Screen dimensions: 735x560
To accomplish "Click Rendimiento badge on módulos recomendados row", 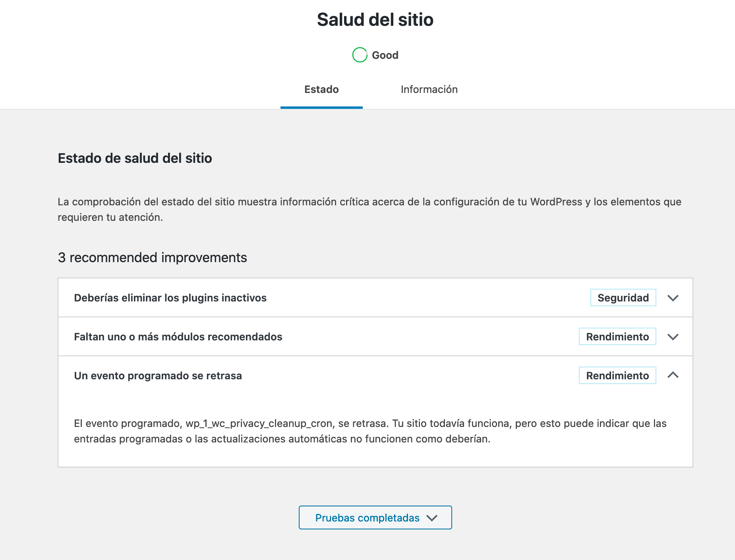I will [617, 337].
